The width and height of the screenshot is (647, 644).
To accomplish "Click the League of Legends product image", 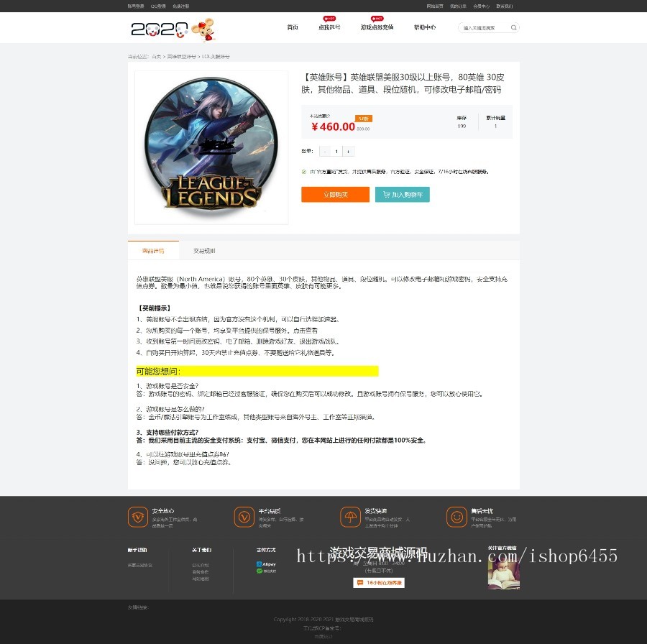I will click(x=211, y=147).
